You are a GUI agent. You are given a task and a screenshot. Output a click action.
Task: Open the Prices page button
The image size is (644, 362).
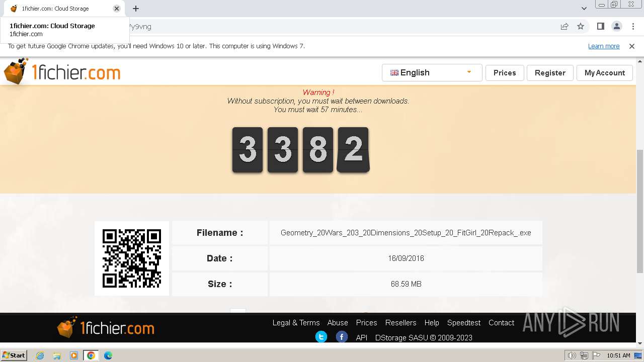click(x=505, y=72)
